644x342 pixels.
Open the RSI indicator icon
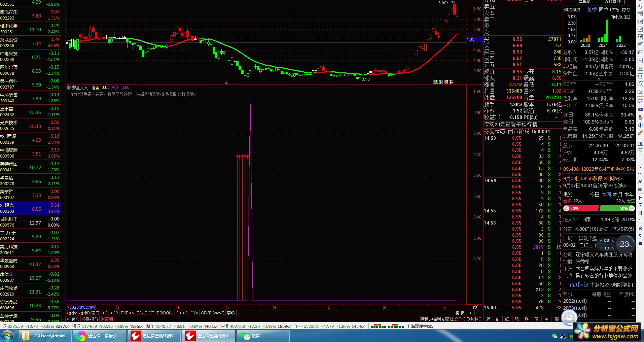click(640, 109)
